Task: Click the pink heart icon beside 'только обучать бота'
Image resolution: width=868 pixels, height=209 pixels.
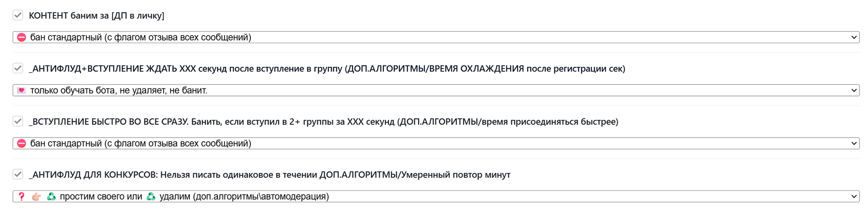Action: pos(22,91)
